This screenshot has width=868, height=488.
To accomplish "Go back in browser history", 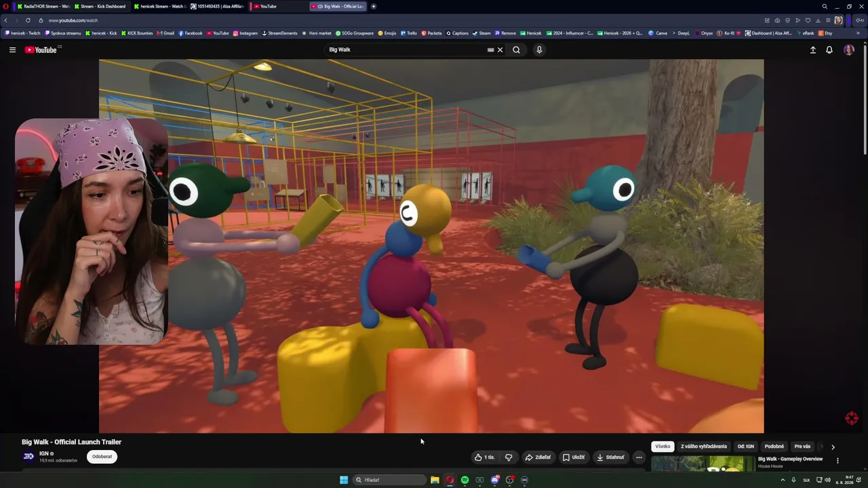I will pyautogui.click(x=6, y=20).
